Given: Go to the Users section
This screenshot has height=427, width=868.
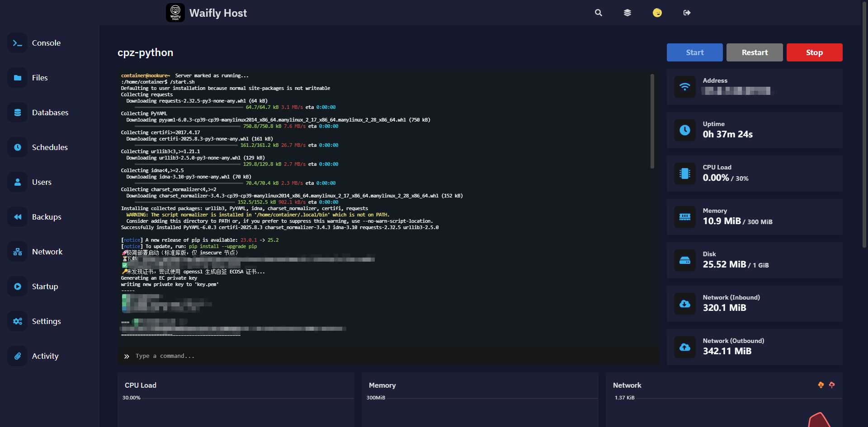Looking at the screenshot, I should 42,182.
